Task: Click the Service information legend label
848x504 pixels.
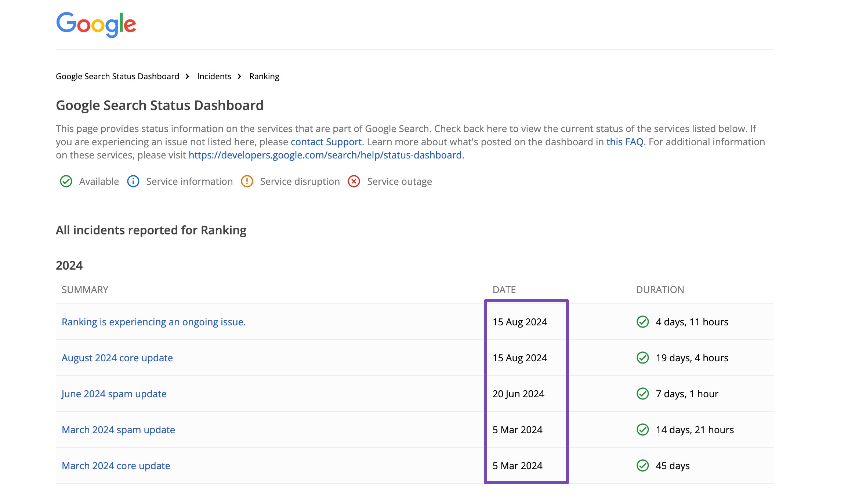Action: click(x=189, y=181)
